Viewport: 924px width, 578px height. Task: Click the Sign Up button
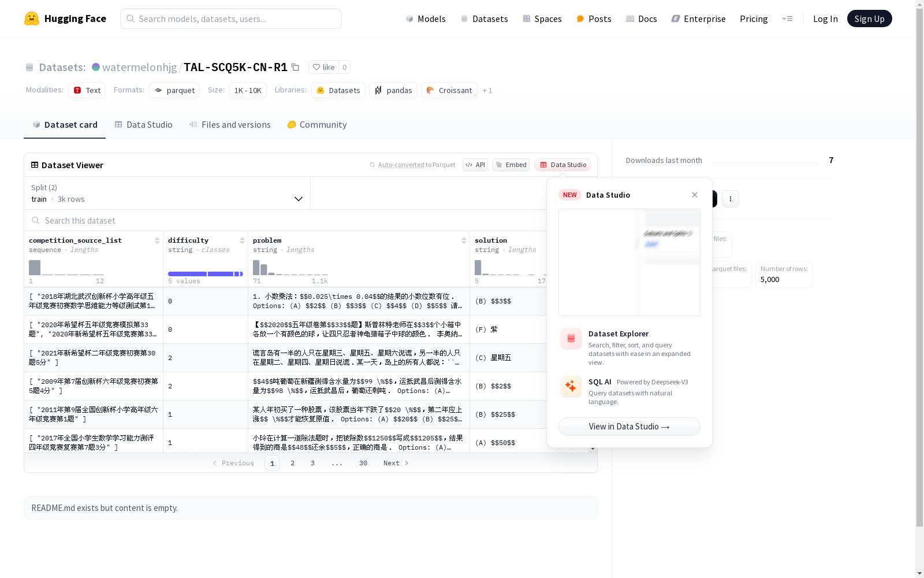click(x=869, y=18)
